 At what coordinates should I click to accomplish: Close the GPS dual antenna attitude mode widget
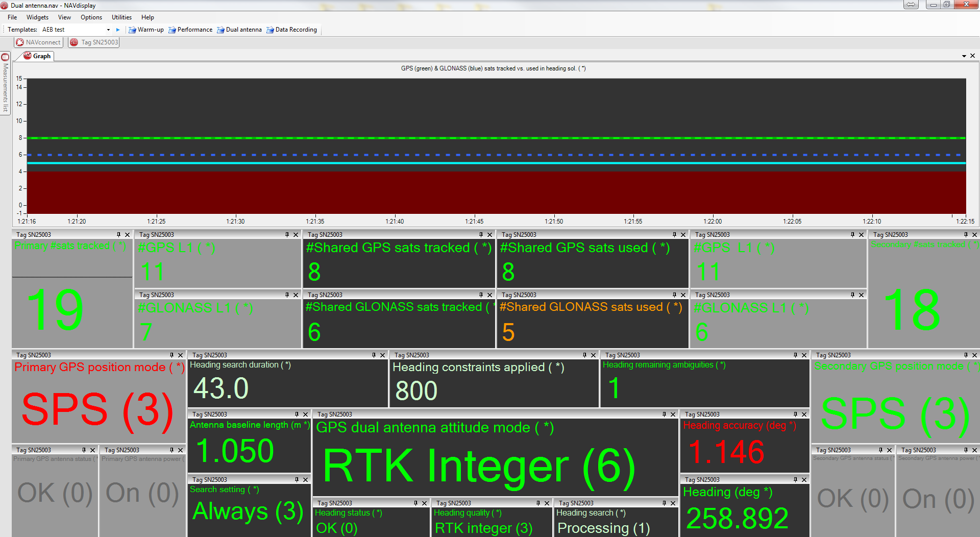coord(673,414)
